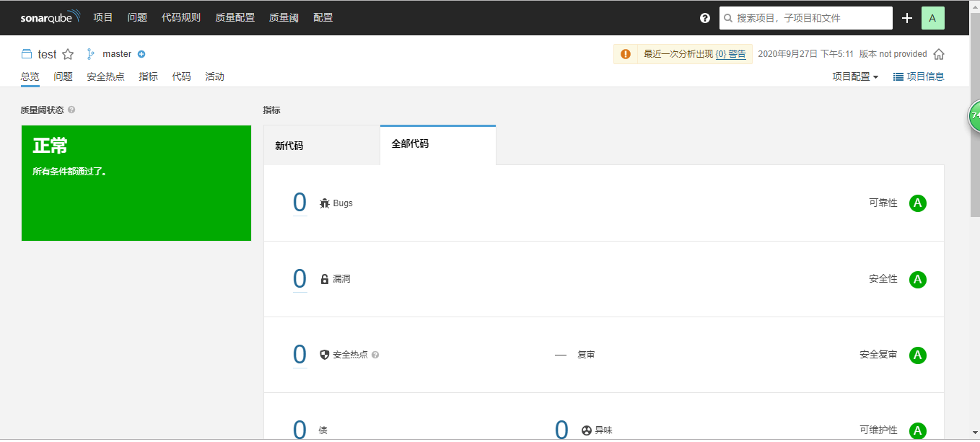Click the quality gate status help icon
Image resolution: width=980 pixels, height=442 pixels.
point(71,110)
